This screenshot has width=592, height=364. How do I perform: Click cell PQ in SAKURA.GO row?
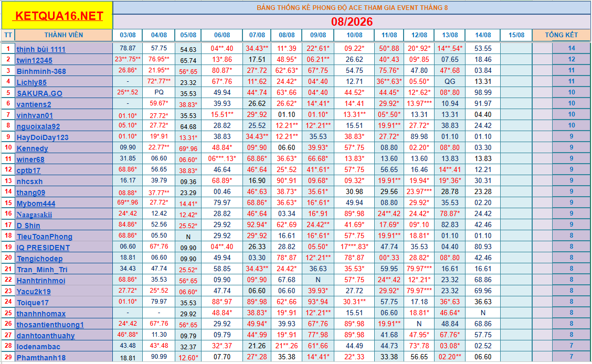pyautogui.click(x=158, y=92)
